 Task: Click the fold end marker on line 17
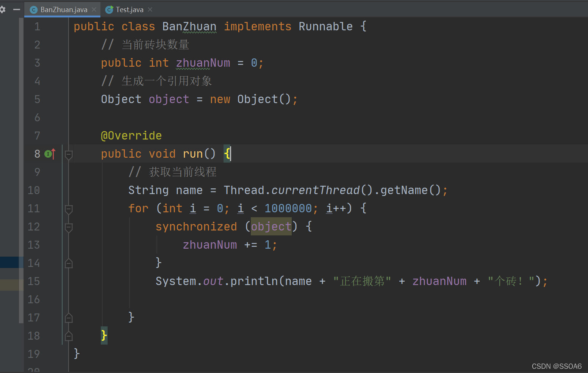[x=69, y=318]
